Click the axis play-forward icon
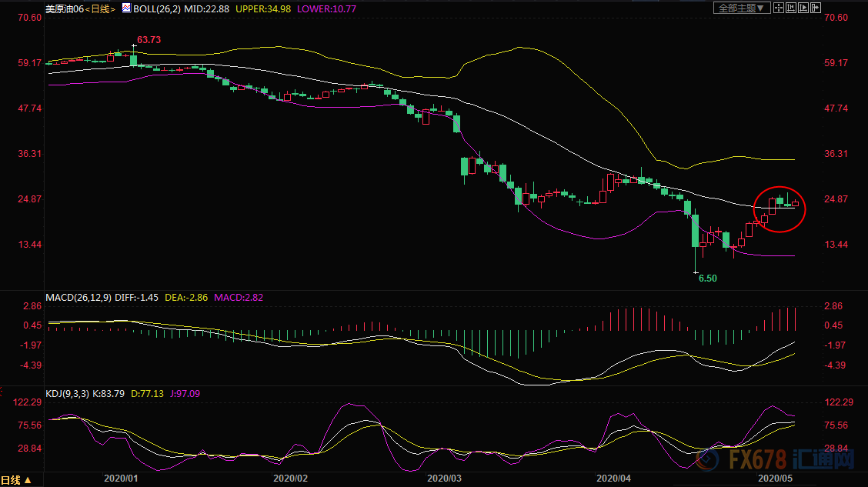The image size is (868, 487). tap(803, 8)
